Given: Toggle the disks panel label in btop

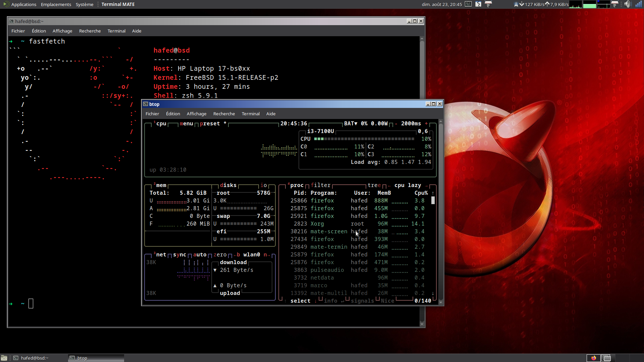Looking at the screenshot, I should (x=228, y=185).
